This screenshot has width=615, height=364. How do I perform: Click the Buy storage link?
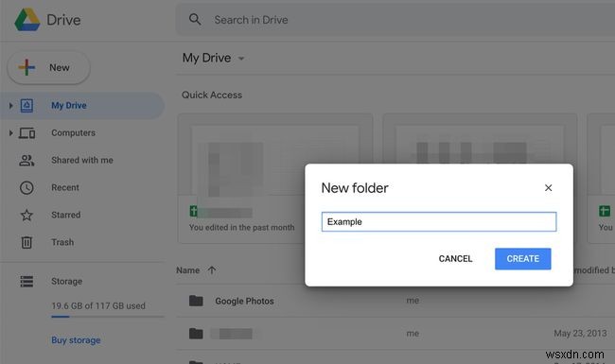pyautogui.click(x=76, y=340)
